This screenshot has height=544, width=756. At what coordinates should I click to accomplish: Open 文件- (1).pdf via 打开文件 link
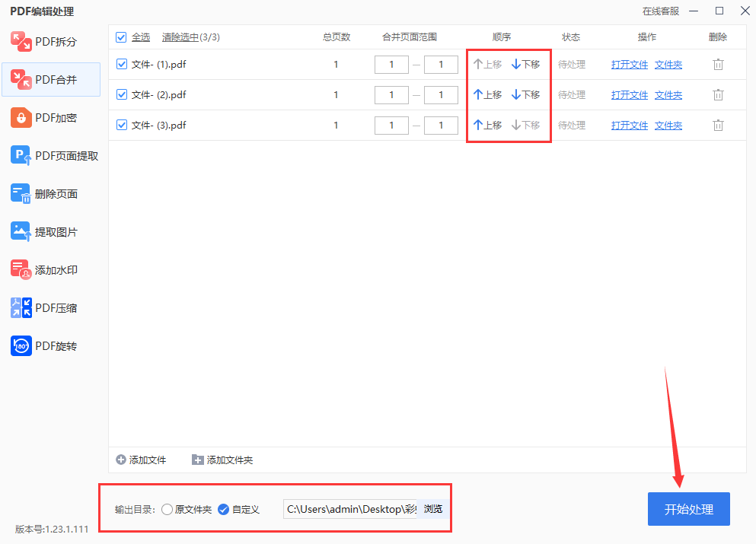629,65
